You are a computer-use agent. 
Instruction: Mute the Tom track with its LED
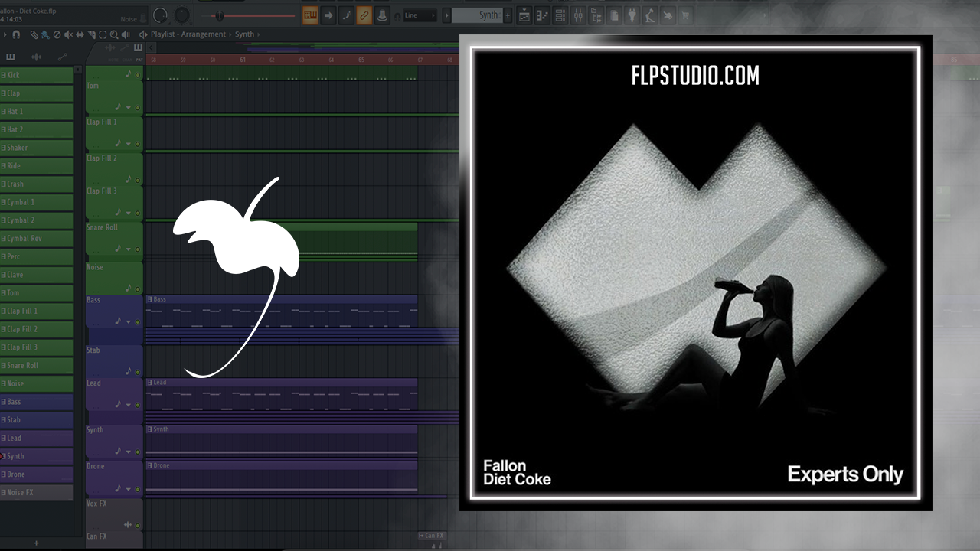pos(138,107)
